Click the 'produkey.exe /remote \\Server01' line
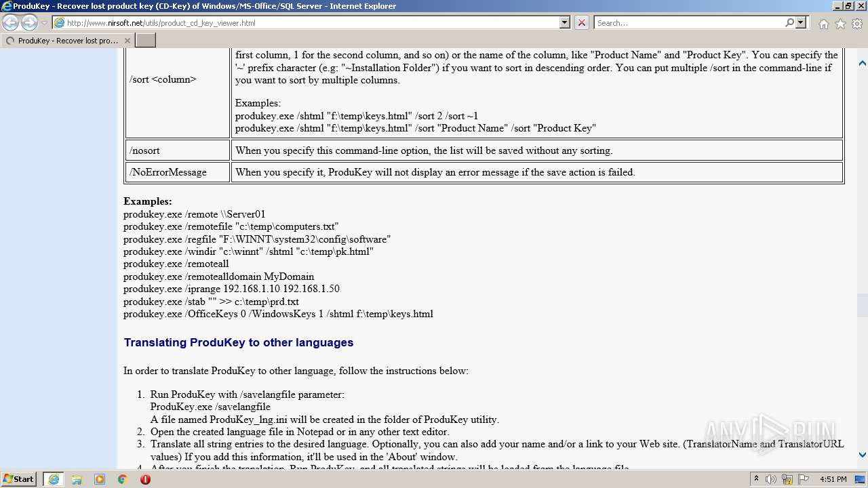The height and width of the screenshot is (488, 868). click(x=195, y=214)
